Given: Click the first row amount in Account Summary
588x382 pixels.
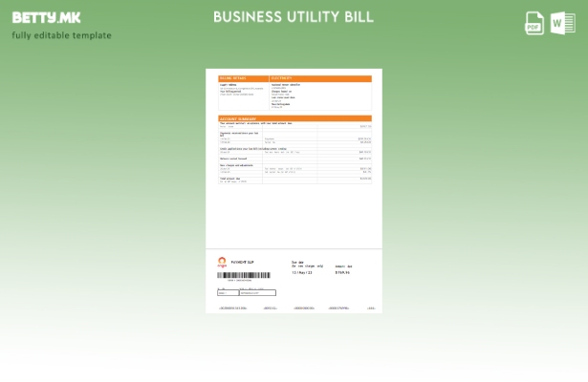Looking at the screenshot, I should (x=365, y=126).
